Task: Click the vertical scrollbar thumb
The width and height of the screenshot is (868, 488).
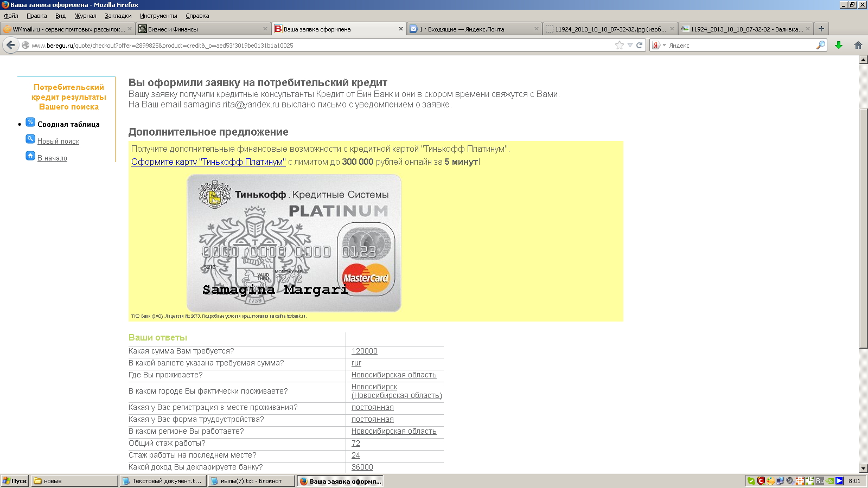Action: [864, 228]
